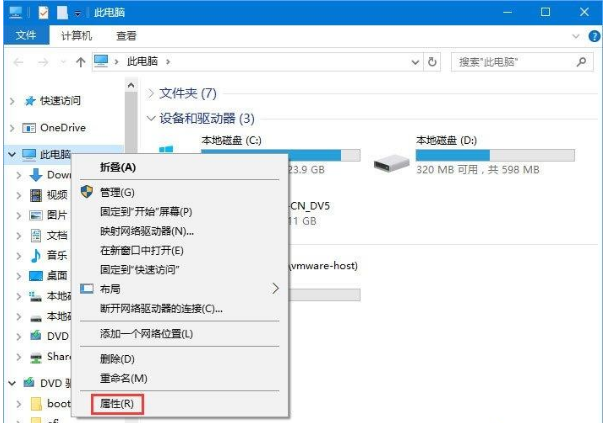This screenshot has height=423, width=606.
Task: Go back with the left arrow
Action: click(18, 62)
